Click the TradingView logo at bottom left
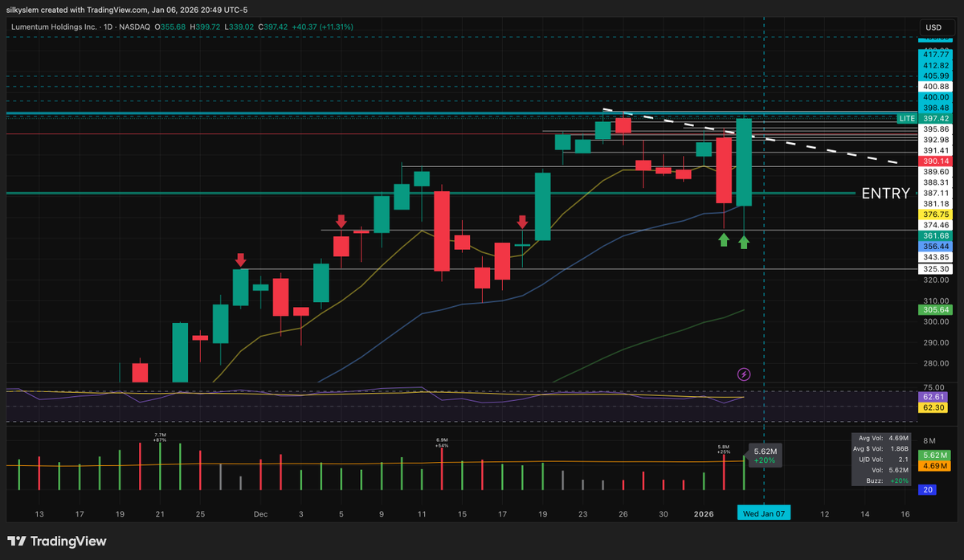964x560 pixels. (x=57, y=542)
